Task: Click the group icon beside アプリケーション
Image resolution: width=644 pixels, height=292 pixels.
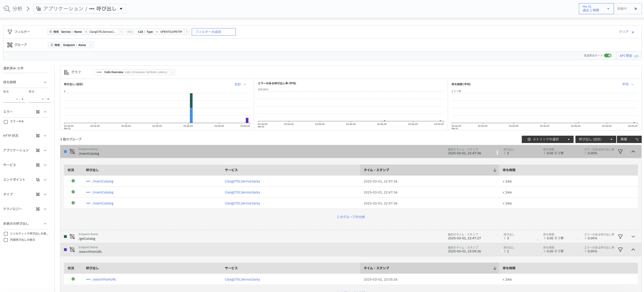Action: [38, 150]
